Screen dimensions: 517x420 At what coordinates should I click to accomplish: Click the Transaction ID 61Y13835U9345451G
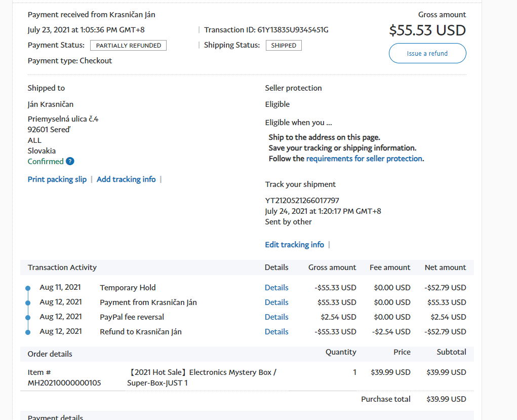pyautogui.click(x=293, y=30)
